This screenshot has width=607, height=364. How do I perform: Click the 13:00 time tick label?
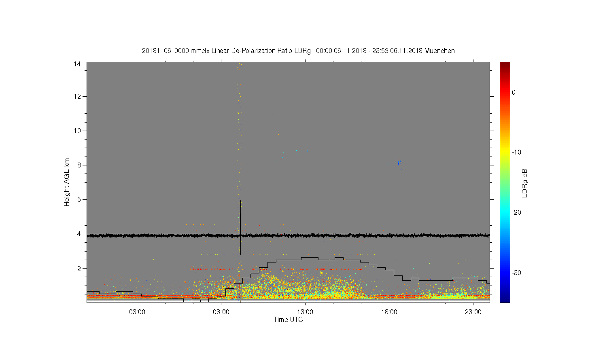click(305, 312)
